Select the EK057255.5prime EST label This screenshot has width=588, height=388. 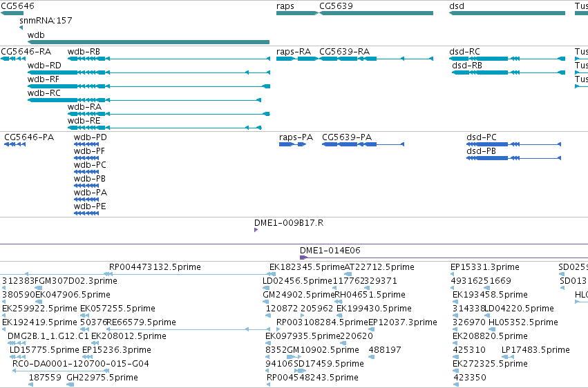117,309
